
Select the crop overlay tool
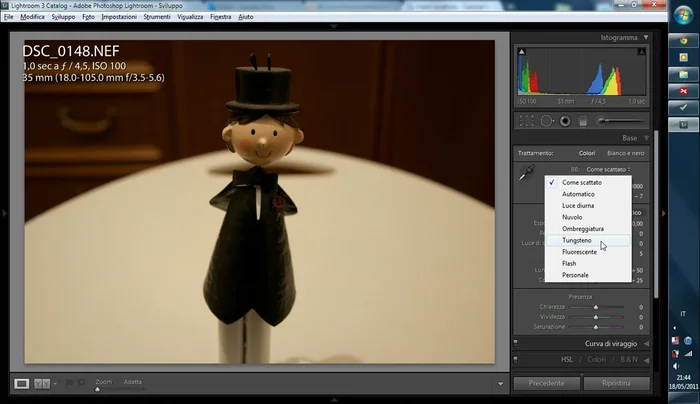(x=527, y=121)
